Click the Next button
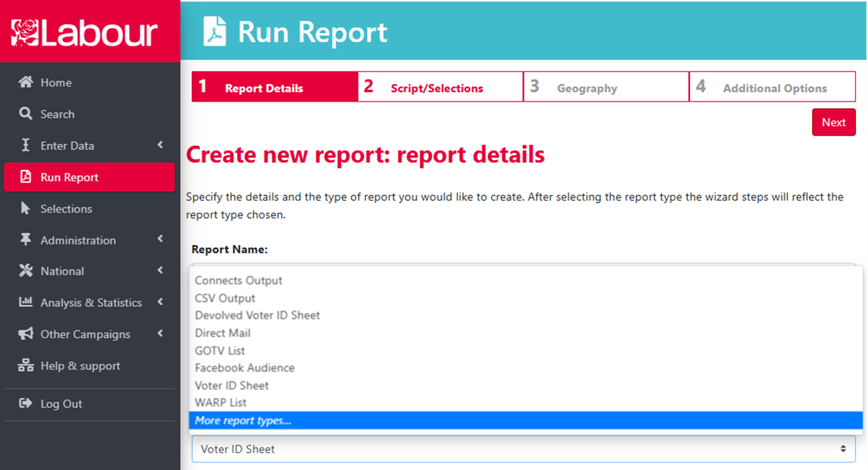 pos(833,122)
